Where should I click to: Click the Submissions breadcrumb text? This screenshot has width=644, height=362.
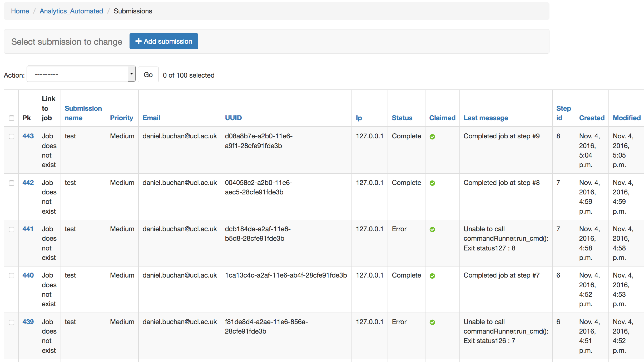(x=133, y=11)
